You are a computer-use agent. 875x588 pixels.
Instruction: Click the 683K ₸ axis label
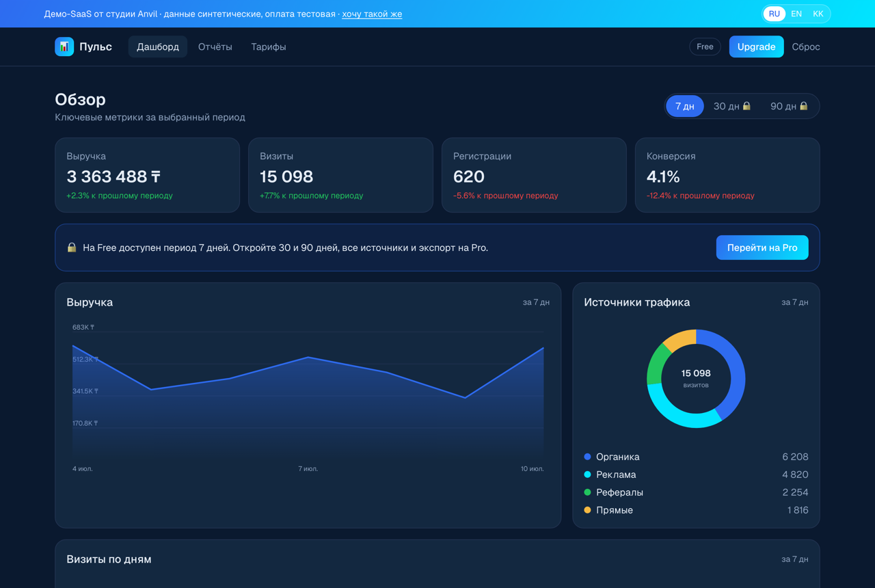click(83, 328)
